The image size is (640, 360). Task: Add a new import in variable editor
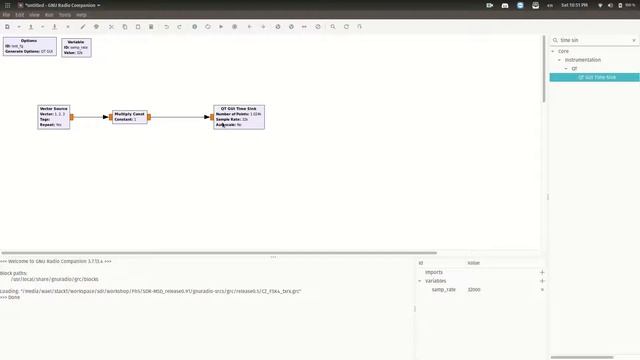click(x=542, y=272)
